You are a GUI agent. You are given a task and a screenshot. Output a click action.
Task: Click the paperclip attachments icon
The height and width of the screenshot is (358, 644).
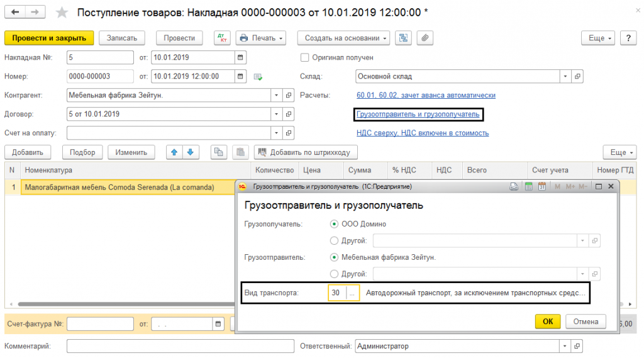coord(425,38)
